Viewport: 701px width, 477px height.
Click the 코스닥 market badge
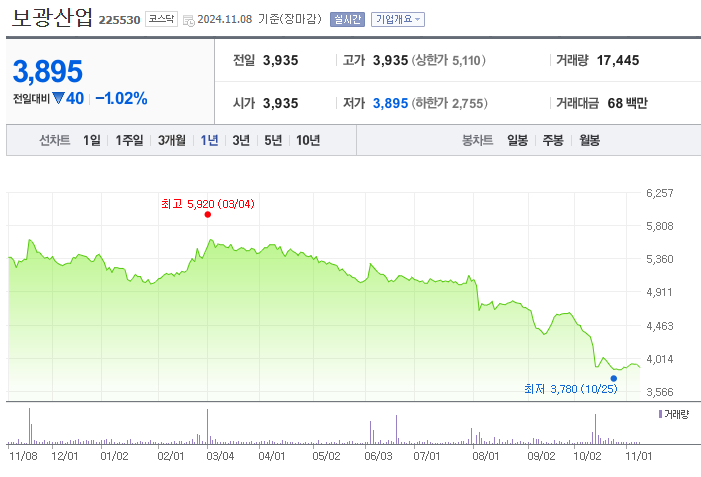coord(162,18)
